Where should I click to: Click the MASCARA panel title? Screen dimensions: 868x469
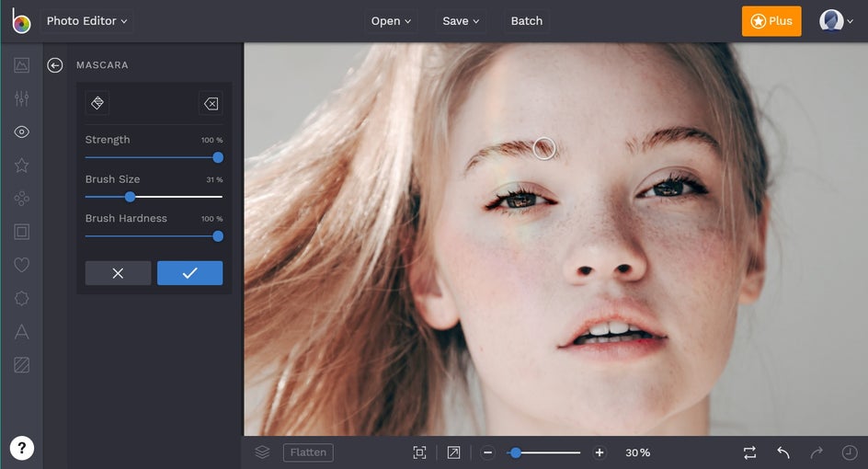(x=102, y=64)
